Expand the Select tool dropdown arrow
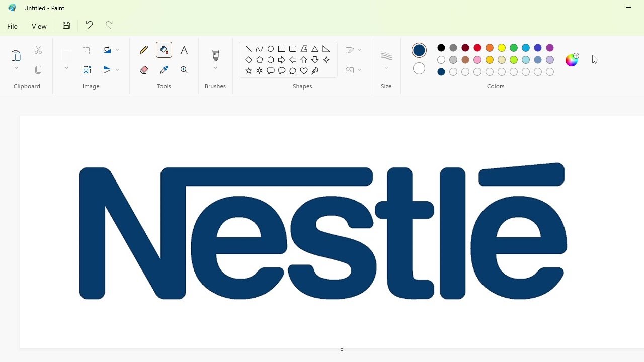The width and height of the screenshot is (644, 362). click(x=67, y=68)
